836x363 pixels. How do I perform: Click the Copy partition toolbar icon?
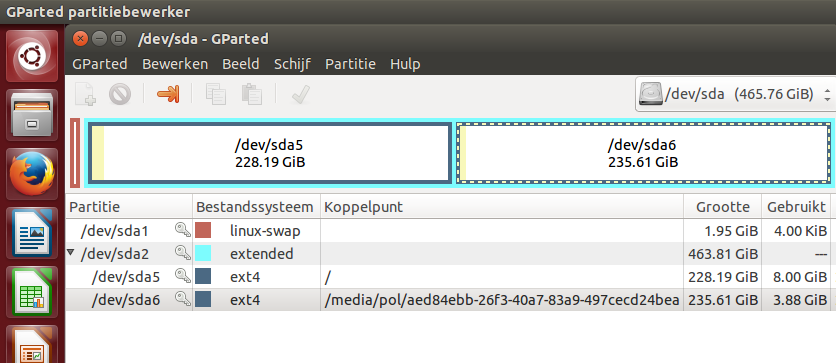coord(216,94)
